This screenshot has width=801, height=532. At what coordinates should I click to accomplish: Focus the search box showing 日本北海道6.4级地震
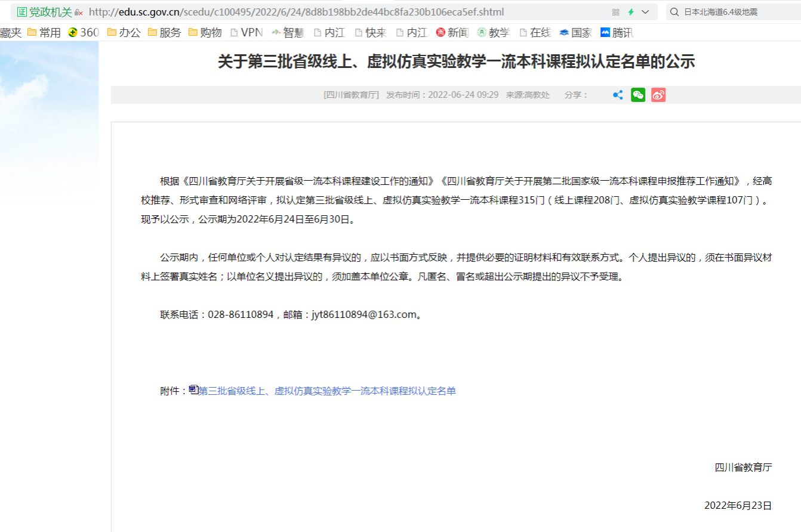(x=737, y=12)
